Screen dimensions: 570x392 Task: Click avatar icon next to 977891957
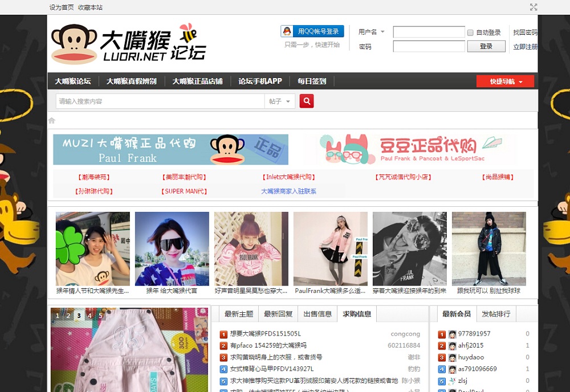[x=452, y=334]
